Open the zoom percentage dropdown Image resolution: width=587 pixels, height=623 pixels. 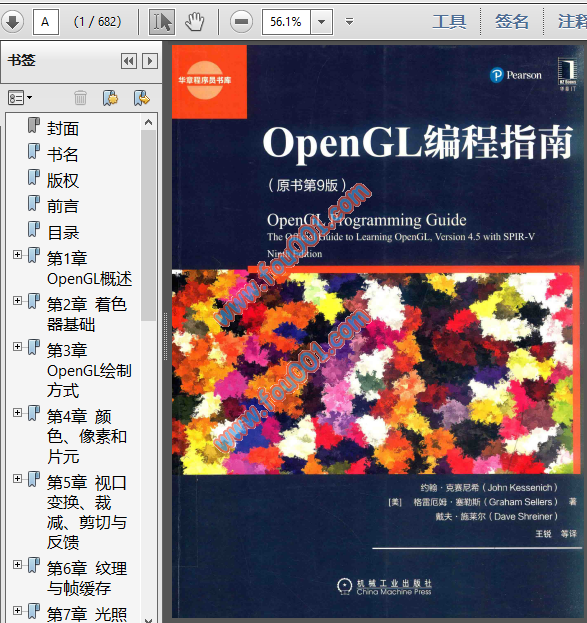[x=322, y=22]
